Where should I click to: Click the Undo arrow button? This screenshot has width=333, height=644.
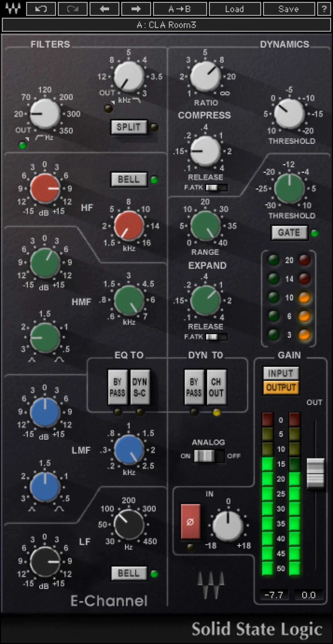(x=41, y=9)
